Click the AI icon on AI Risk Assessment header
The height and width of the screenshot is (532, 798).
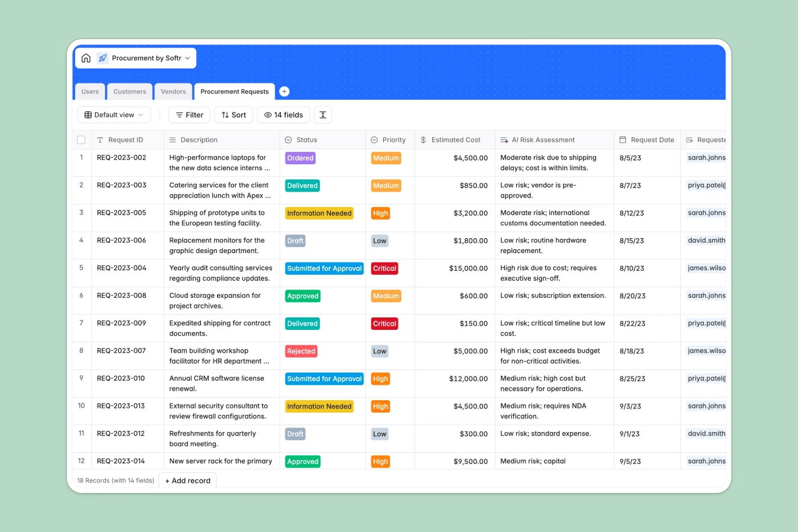(504, 140)
